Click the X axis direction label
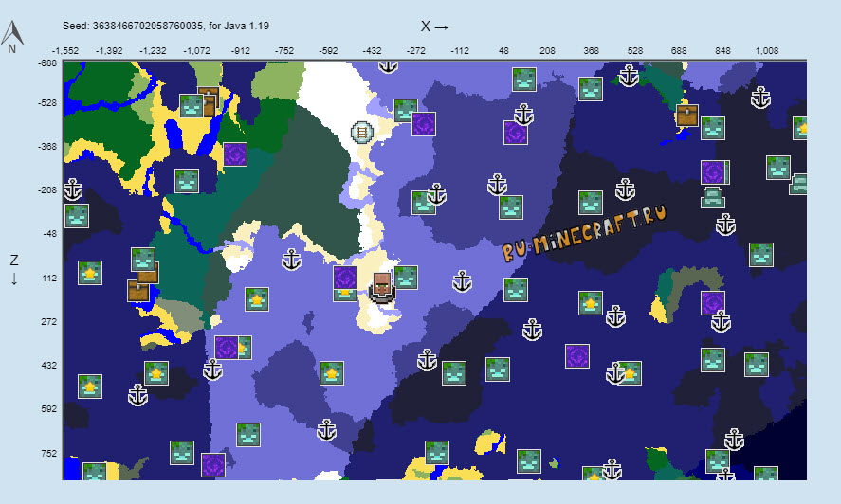The height and width of the screenshot is (504, 841). (434, 27)
